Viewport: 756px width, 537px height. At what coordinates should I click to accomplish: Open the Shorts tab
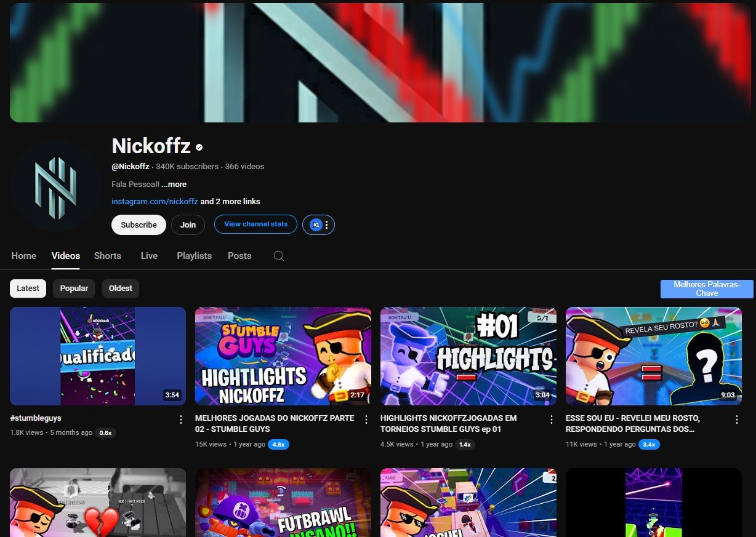click(108, 256)
